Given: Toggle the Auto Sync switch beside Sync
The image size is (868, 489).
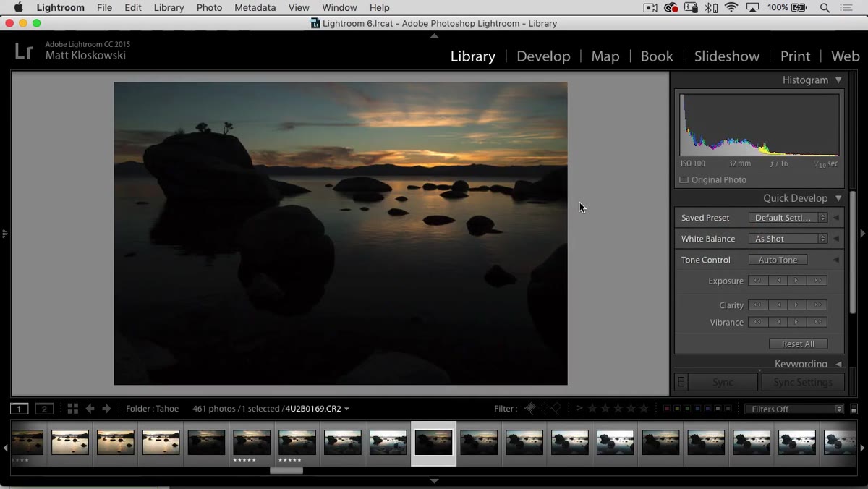Looking at the screenshot, I should [x=681, y=382].
